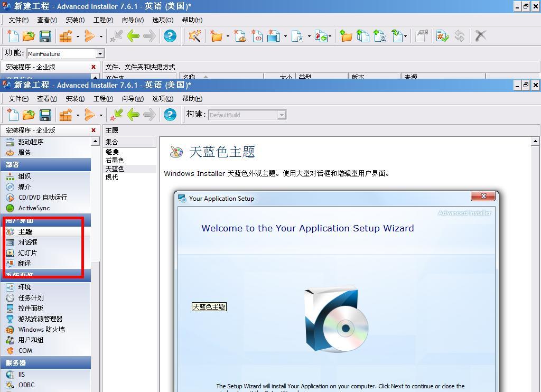Click the blue Help icon in back window
This screenshot has width=541, height=392.
(x=170, y=36)
